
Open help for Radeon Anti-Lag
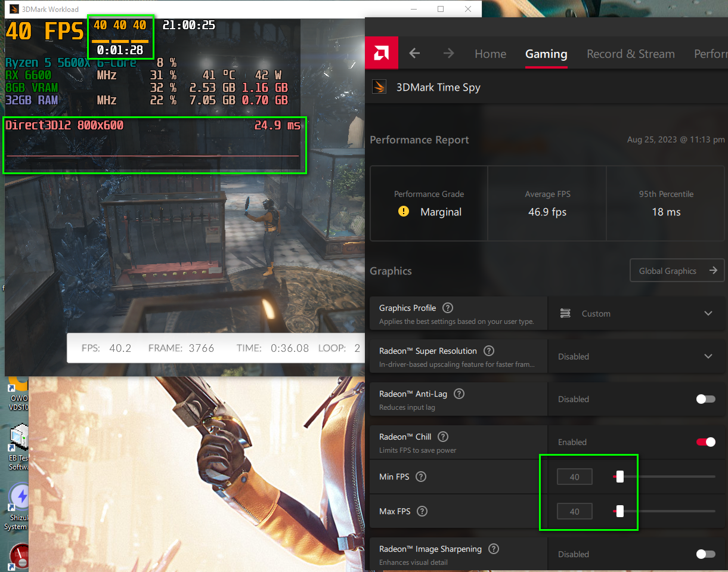point(459,394)
